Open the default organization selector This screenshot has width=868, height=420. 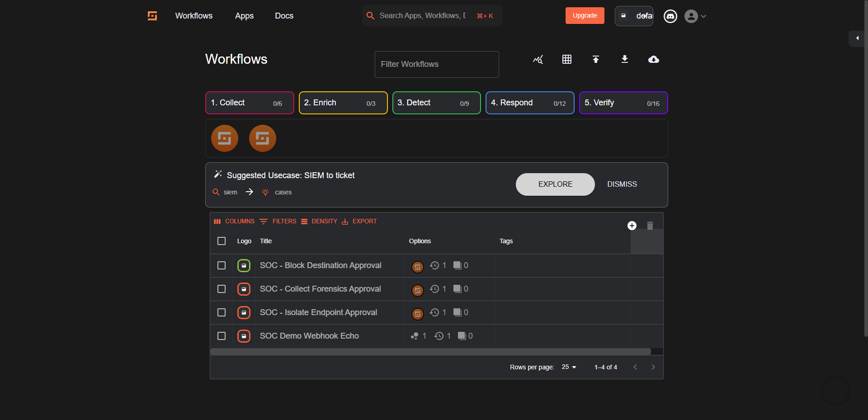coord(634,16)
